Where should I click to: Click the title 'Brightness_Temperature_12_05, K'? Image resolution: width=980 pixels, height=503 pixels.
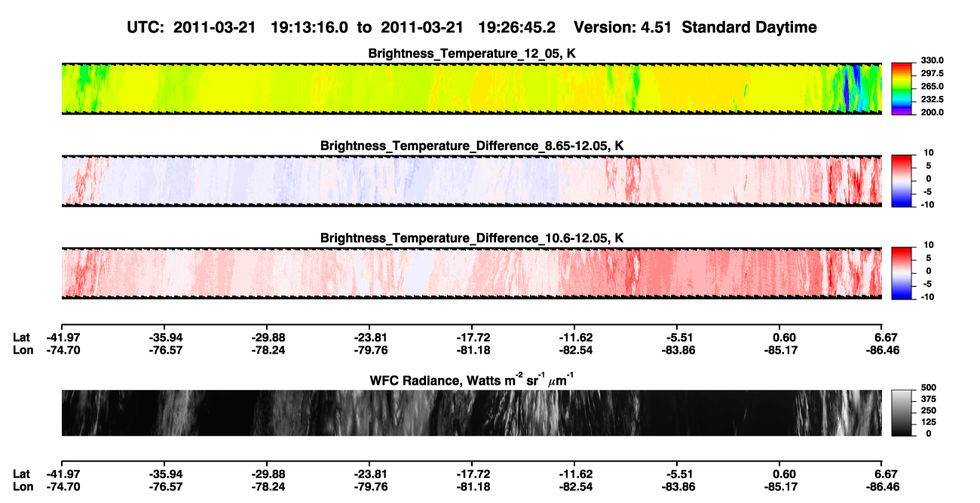pyautogui.click(x=472, y=54)
